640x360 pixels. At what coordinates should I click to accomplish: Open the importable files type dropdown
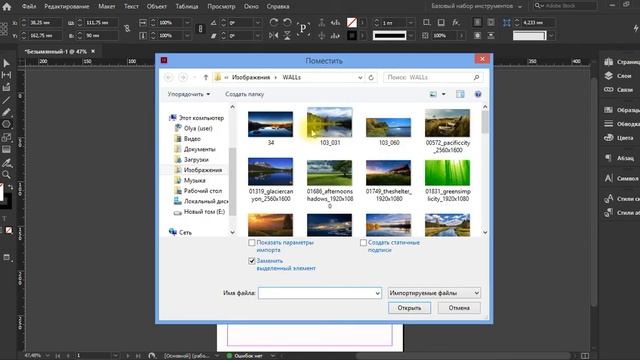[x=434, y=293]
